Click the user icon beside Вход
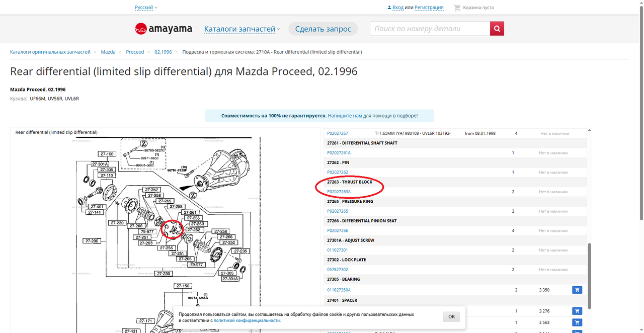The width and height of the screenshot is (644, 333). [389, 8]
